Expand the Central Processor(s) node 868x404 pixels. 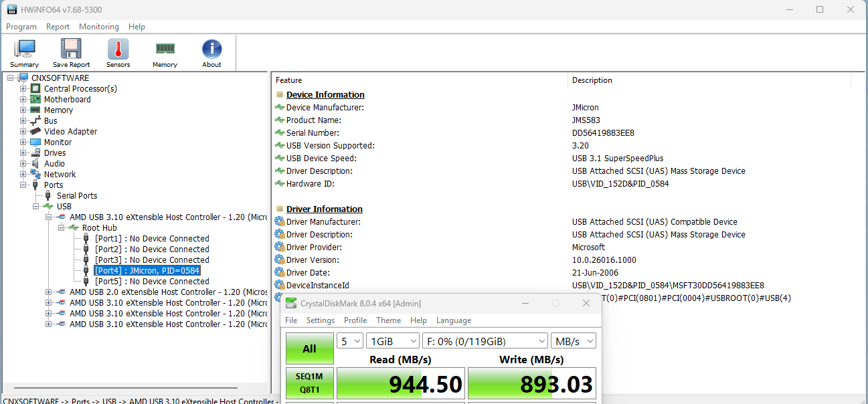click(x=23, y=89)
